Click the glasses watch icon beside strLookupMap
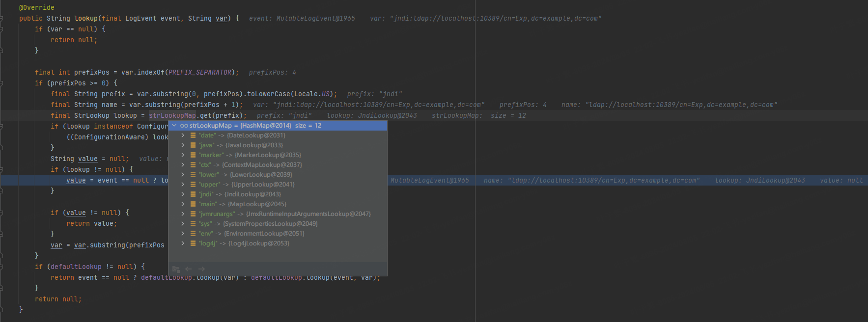868x322 pixels. point(184,126)
